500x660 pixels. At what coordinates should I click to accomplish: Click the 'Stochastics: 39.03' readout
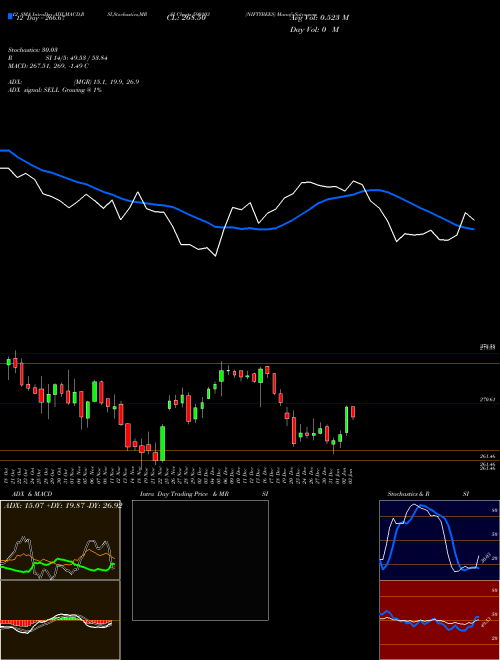point(33,50)
